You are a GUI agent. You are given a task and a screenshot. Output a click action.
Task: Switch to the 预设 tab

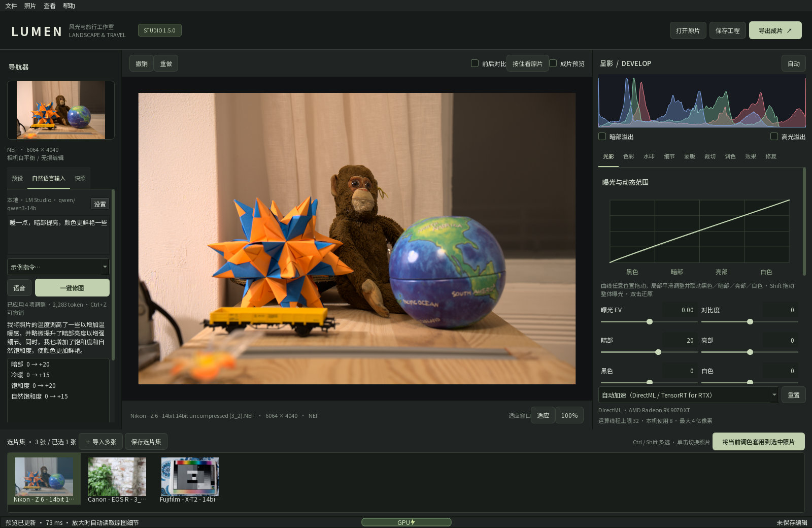17,178
